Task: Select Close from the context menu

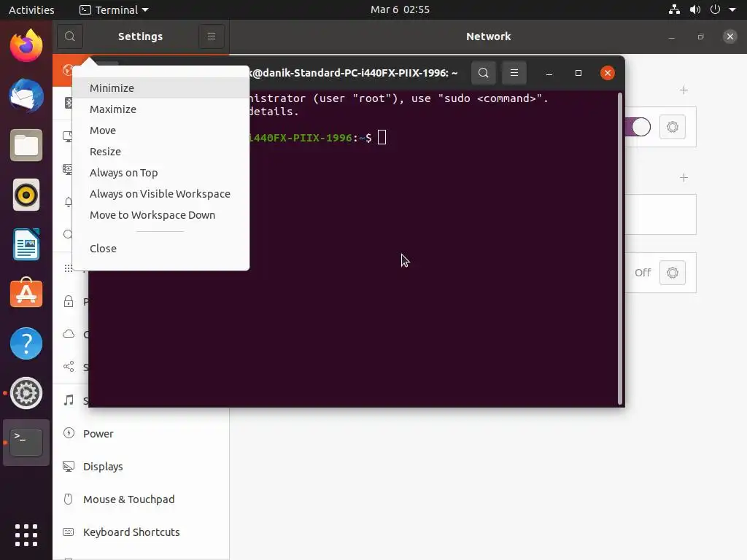Action: 160,248
